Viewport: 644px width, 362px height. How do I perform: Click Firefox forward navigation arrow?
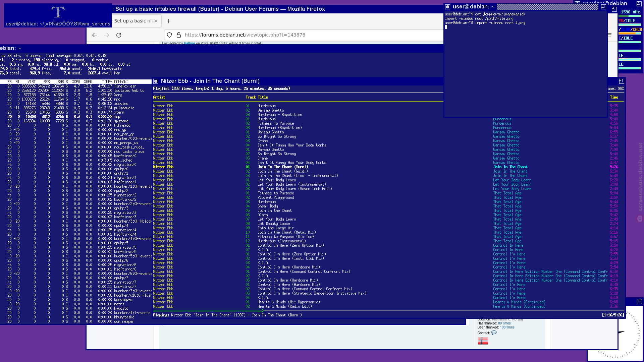point(107,35)
